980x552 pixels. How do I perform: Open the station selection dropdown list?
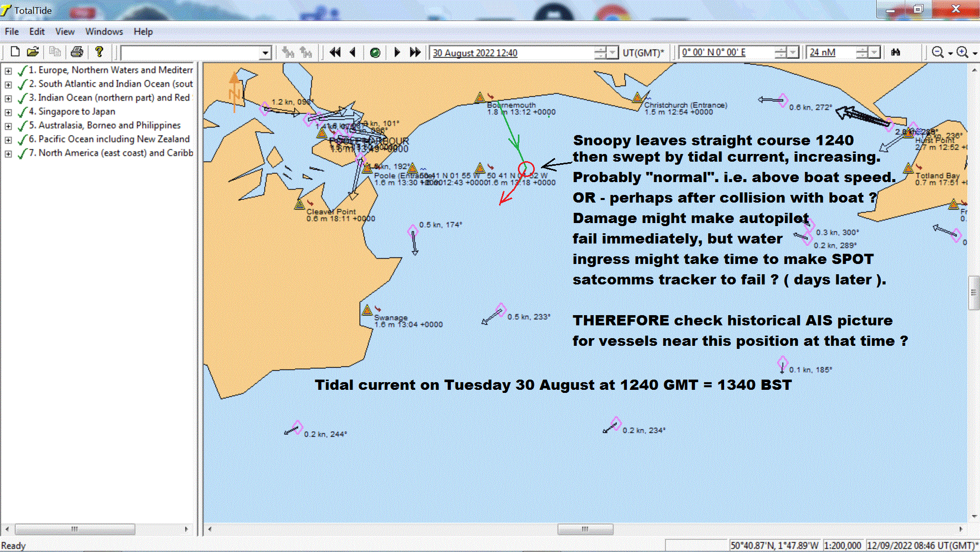click(265, 52)
